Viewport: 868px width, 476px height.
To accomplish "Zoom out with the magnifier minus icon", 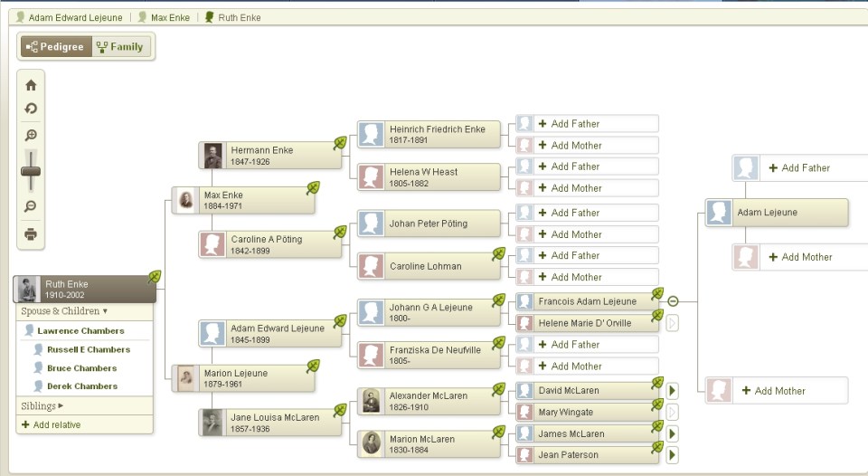I will click(x=31, y=207).
